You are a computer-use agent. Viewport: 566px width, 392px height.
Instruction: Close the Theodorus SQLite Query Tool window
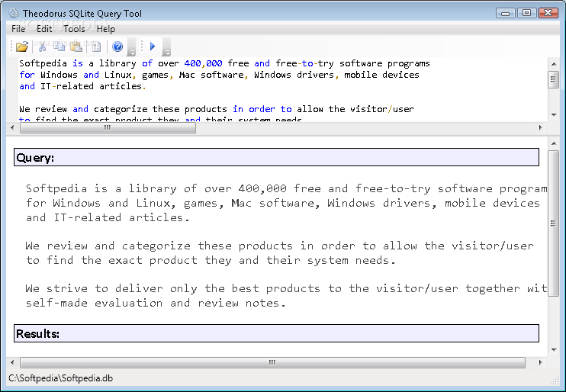click(548, 13)
